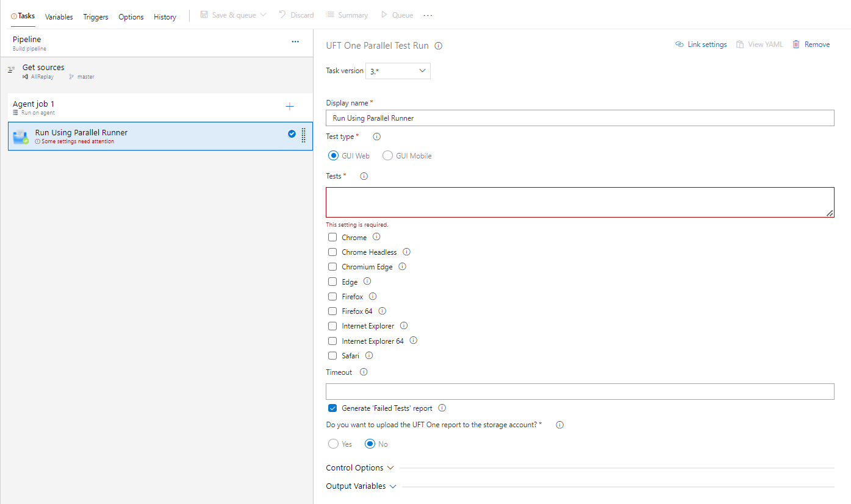Viewport: 851px width, 504px height.
Task: Open the Task version dropdown
Action: [398, 71]
